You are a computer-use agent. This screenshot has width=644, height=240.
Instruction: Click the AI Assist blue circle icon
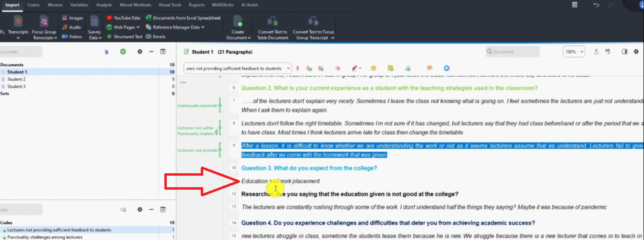[447, 68]
